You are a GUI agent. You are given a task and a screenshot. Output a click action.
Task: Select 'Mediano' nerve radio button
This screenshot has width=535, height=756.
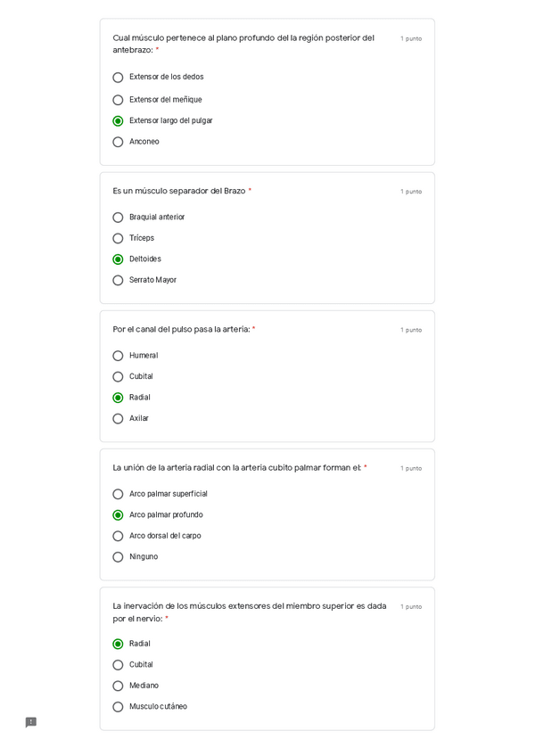pyautogui.click(x=118, y=686)
